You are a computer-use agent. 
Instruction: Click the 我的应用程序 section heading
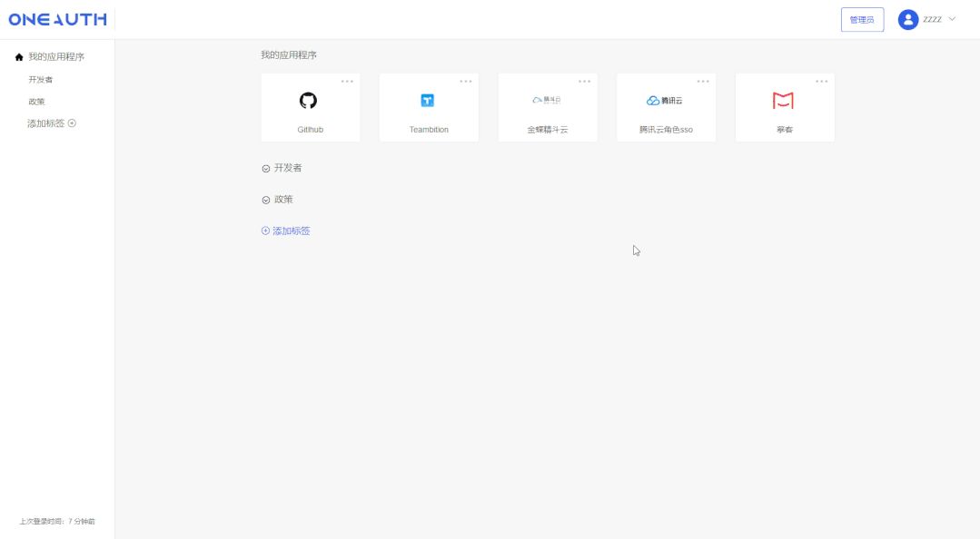click(x=289, y=55)
